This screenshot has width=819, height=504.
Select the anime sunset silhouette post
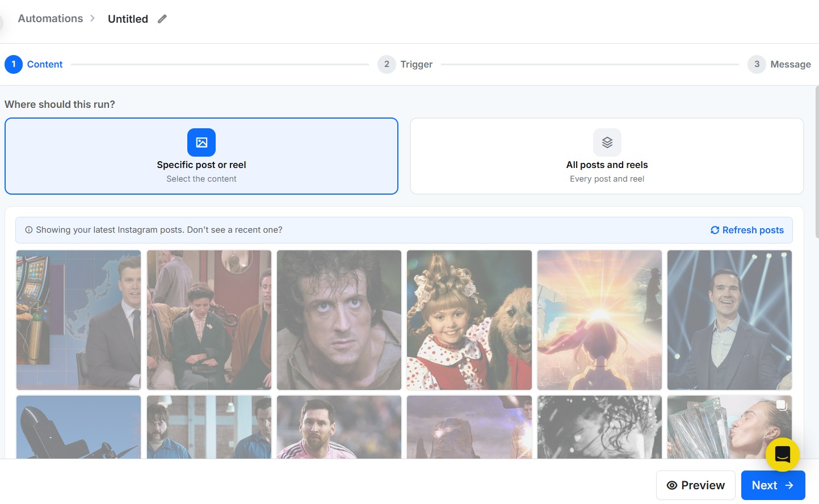tap(599, 320)
